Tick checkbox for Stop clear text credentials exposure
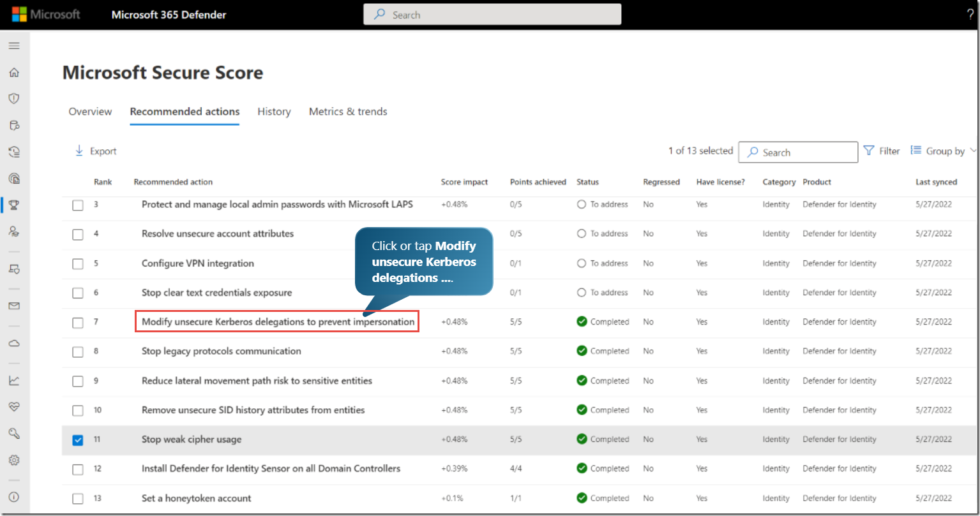This screenshot has height=516, width=980. 78,293
